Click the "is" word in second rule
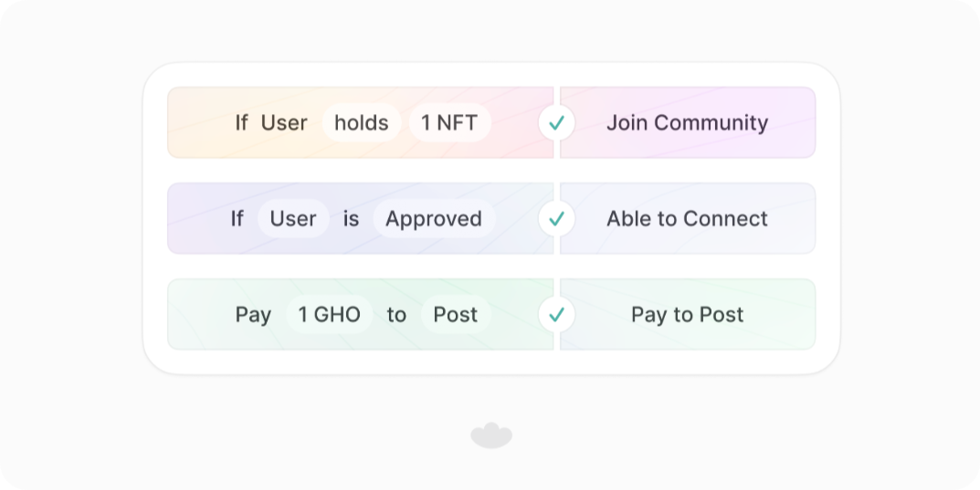Viewport: 980px width, 490px height. point(352,219)
